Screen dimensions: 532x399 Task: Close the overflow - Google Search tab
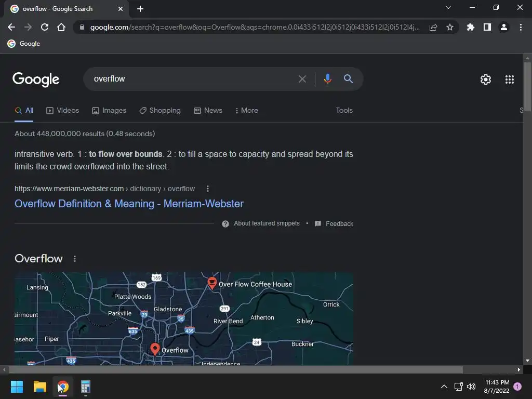coord(121,9)
